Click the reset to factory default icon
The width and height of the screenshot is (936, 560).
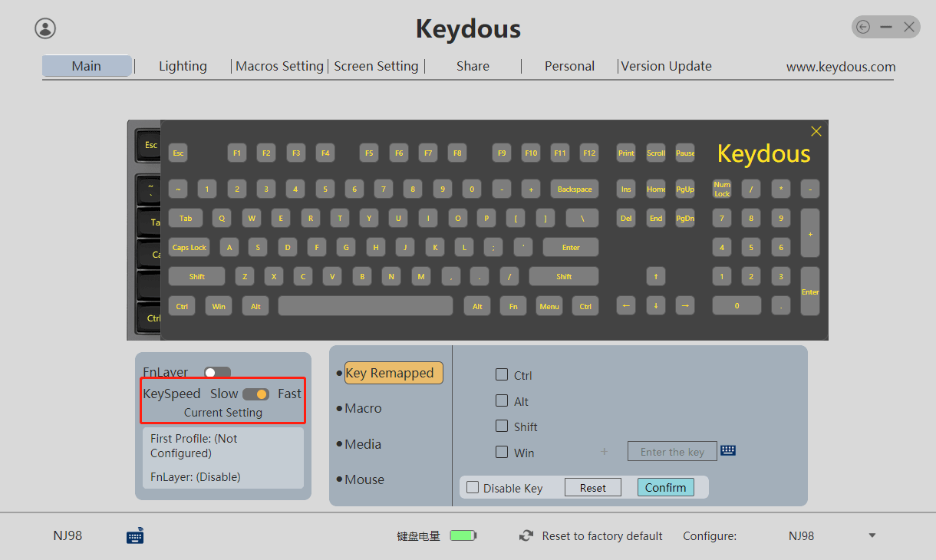(x=526, y=536)
